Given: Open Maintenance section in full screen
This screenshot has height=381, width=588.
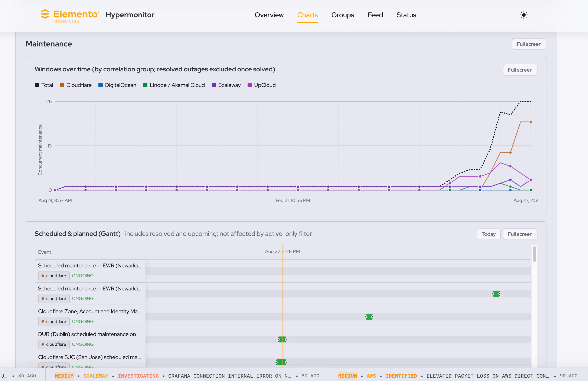Looking at the screenshot, I should pos(529,44).
